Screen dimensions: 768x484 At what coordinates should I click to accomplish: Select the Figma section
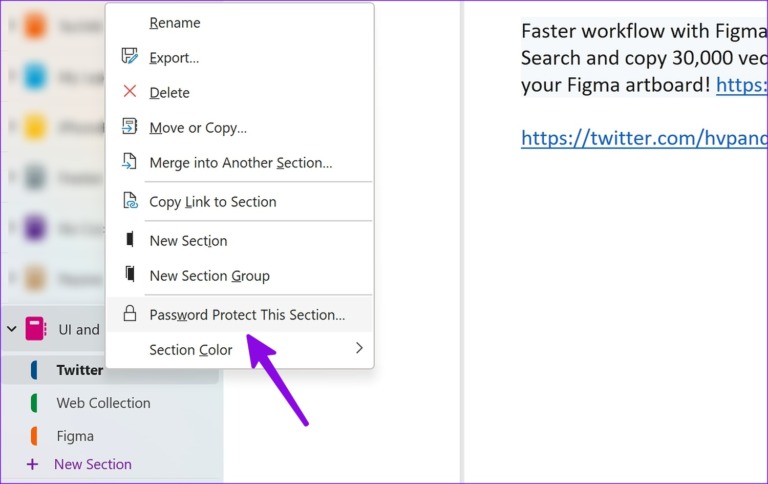[x=75, y=436]
